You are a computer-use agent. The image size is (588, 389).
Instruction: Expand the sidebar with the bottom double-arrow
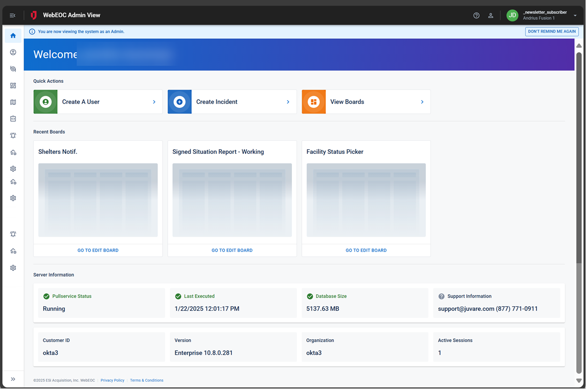click(12, 379)
